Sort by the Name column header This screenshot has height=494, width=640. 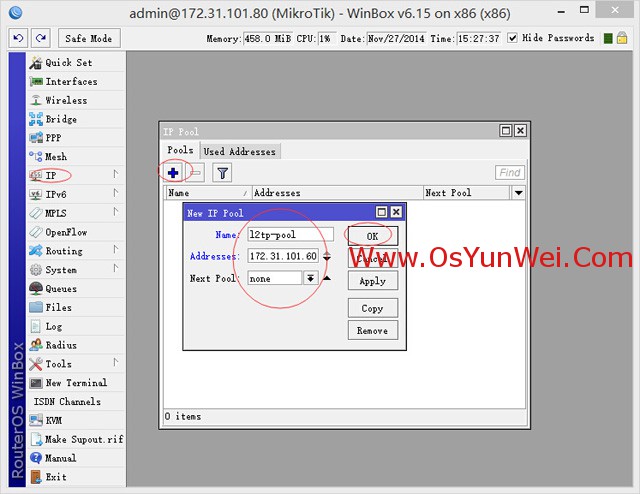tap(208, 193)
